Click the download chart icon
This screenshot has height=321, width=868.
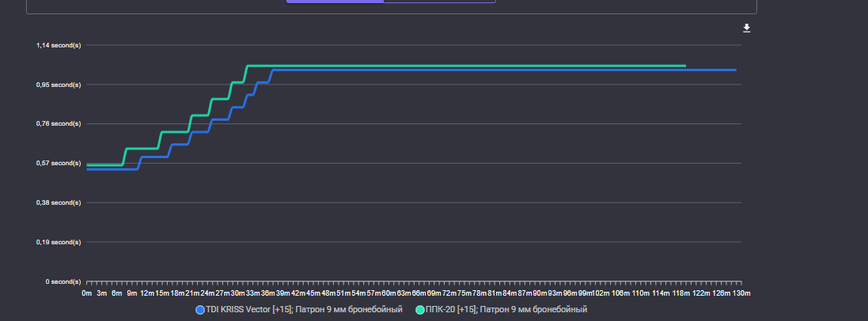pos(746,28)
